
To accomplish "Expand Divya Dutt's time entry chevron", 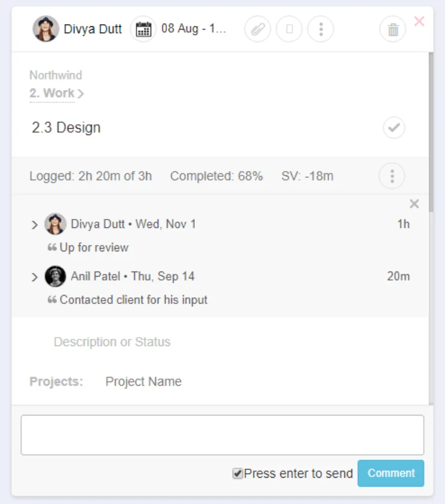I will click(x=35, y=224).
